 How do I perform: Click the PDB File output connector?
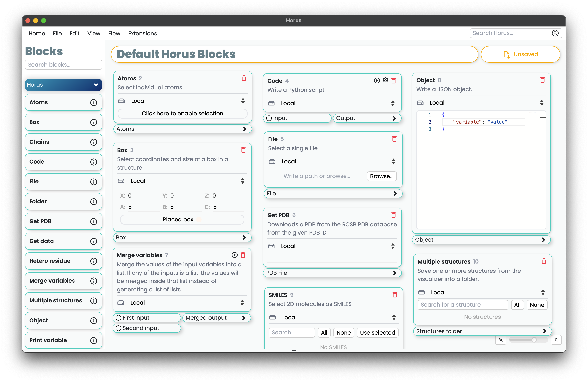332,273
